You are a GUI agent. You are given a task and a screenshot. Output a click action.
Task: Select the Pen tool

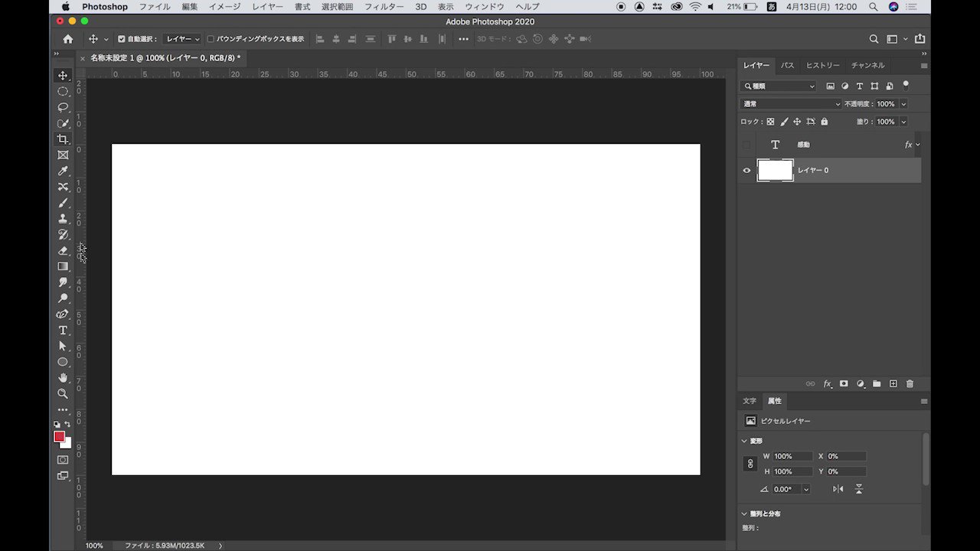[63, 315]
